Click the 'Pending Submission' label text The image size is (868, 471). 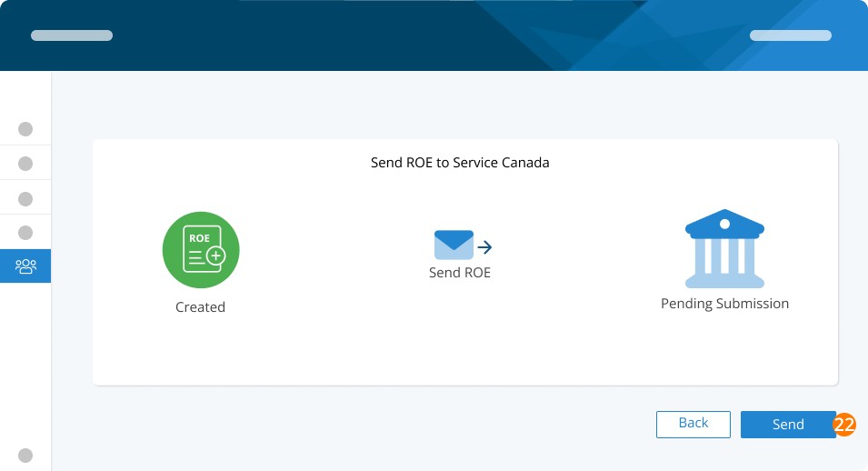724,304
